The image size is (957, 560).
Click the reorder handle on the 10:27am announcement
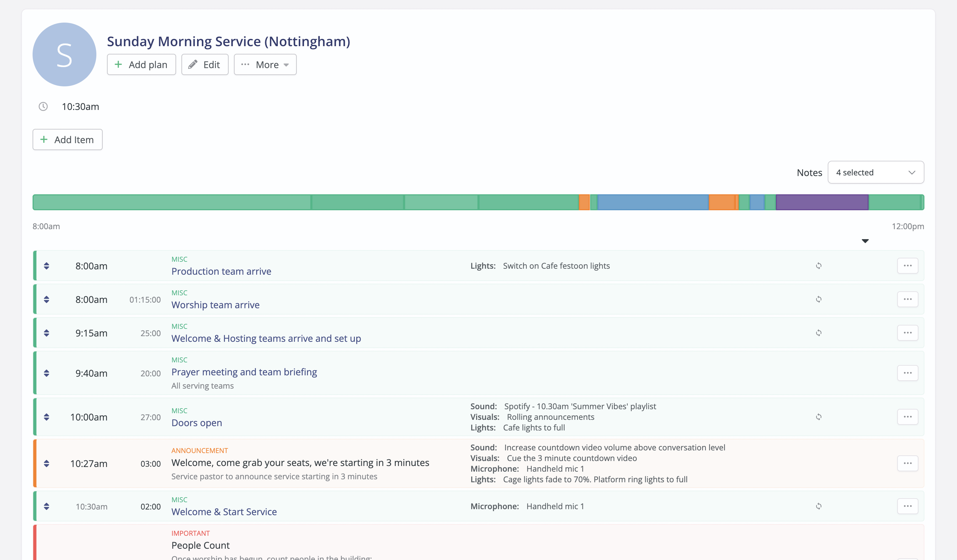pyautogui.click(x=47, y=463)
